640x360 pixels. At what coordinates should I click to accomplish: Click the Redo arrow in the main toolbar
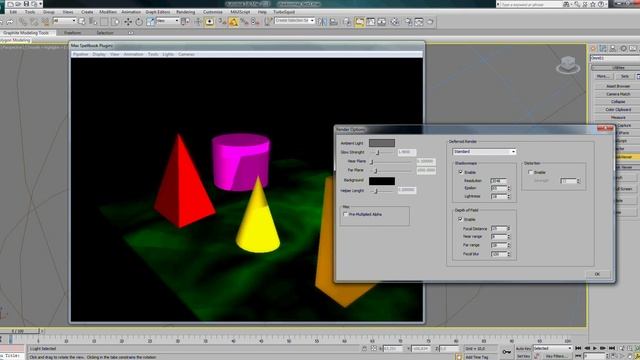click(x=11, y=22)
